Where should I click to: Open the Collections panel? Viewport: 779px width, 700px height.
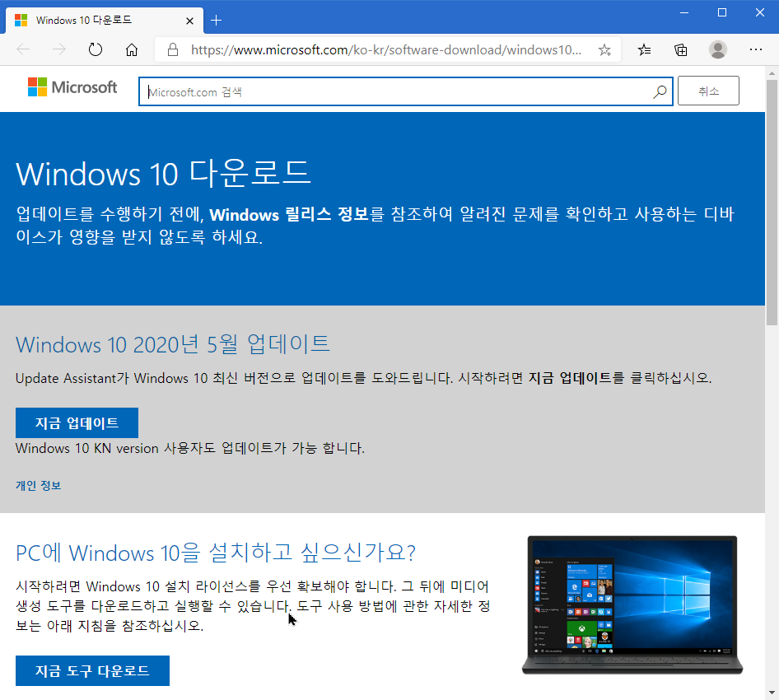click(x=681, y=49)
